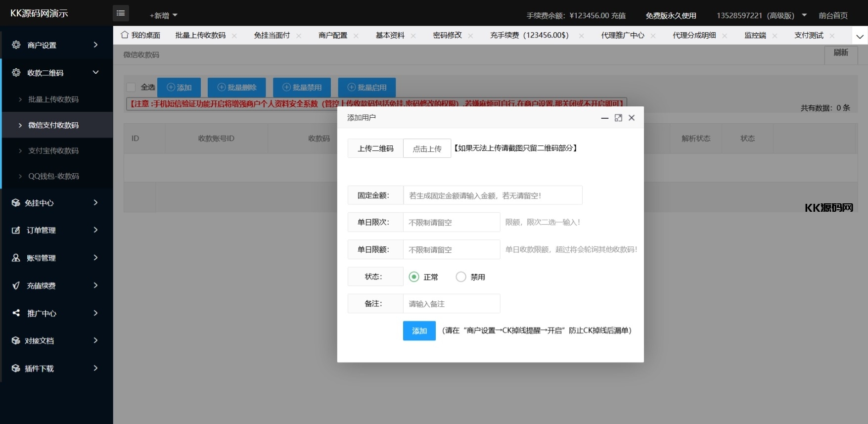
Task: Close the 商户配置 tab
Action: tap(356, 36)
